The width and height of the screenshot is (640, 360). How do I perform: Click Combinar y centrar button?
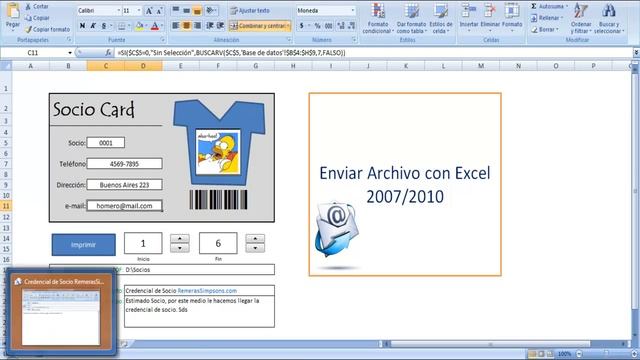coord(260,26)
